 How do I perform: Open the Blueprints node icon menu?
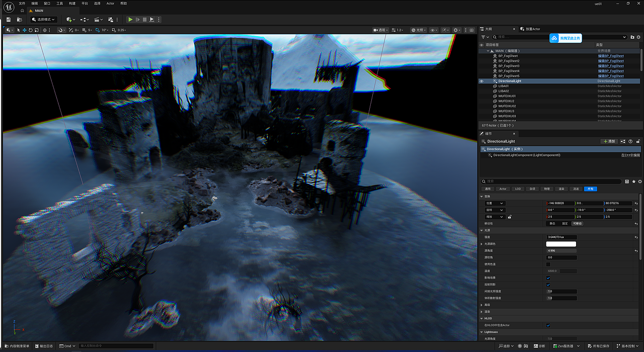(84, 20)
